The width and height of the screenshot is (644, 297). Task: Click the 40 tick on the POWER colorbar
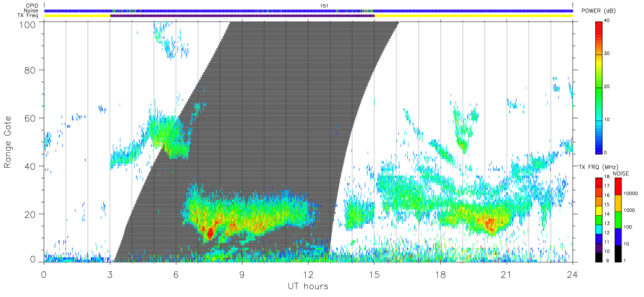(608, 21)
